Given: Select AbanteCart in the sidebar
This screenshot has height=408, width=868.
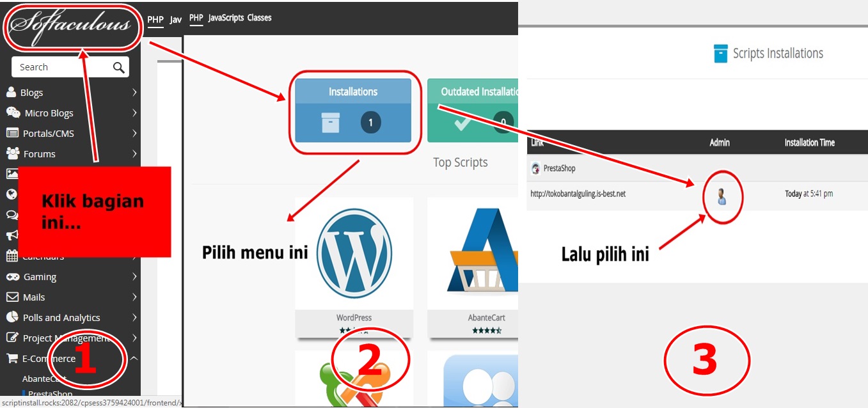Looking at the screenshot, I should [44, 379].
